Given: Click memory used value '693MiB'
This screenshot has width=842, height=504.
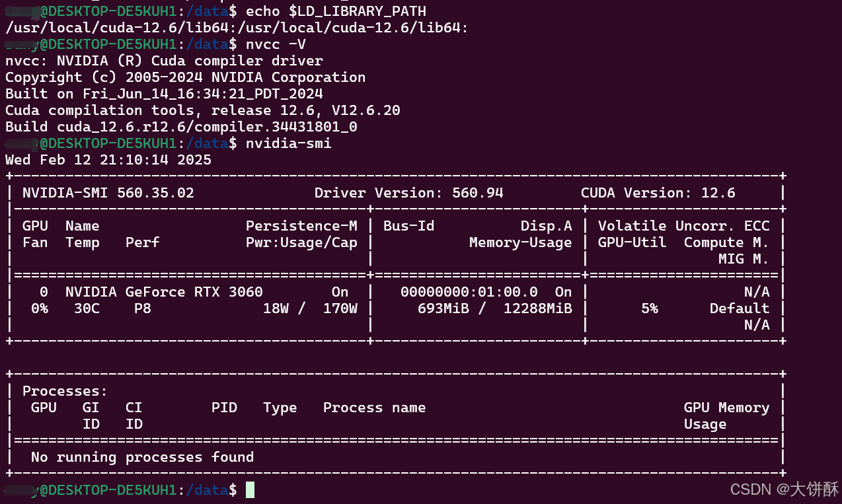Looking at the screenshot, I should (x=443, y=308).
